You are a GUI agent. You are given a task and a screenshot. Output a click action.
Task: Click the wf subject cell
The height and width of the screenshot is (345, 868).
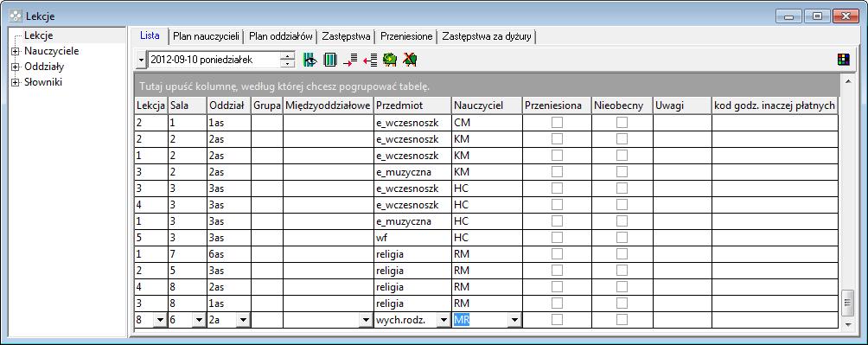coord(412,238)
